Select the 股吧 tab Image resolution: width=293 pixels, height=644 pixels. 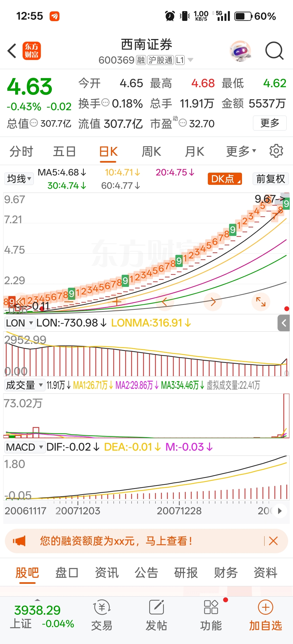point(27,573)
